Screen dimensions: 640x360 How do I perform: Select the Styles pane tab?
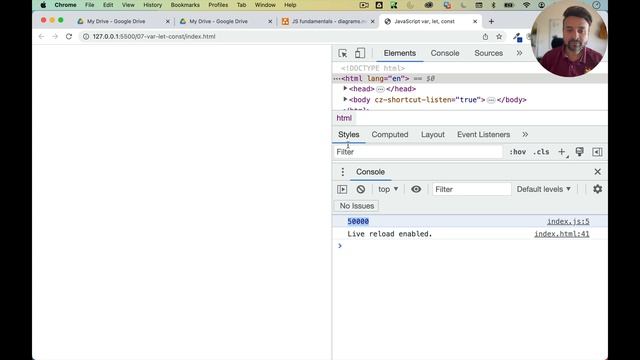coord(349,135)
